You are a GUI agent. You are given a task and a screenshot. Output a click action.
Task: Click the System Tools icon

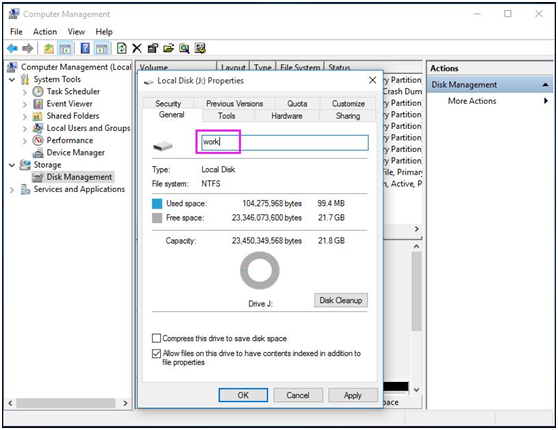(25, 79)
